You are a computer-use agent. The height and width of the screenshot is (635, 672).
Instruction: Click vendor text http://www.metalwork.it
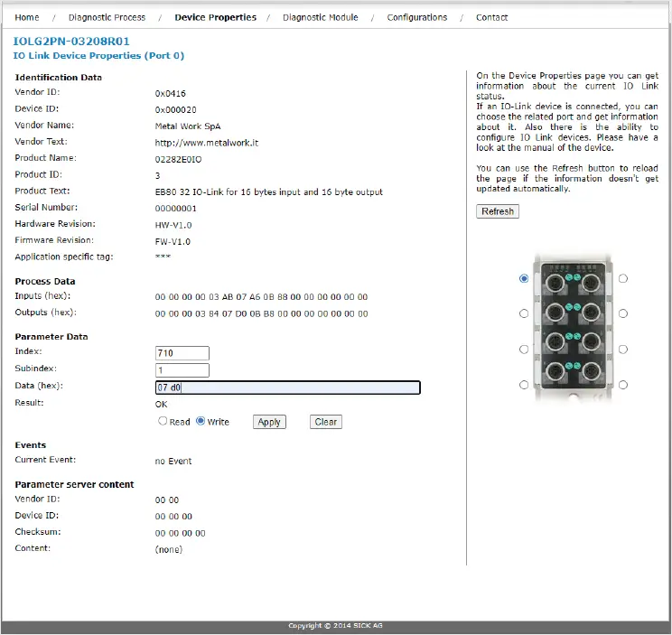[207, 143]
